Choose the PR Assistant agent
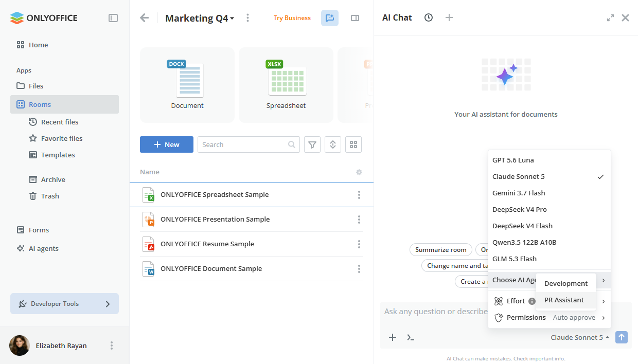Image resolution: width=638 pixels, height=364 pixels. click(566, 300)
